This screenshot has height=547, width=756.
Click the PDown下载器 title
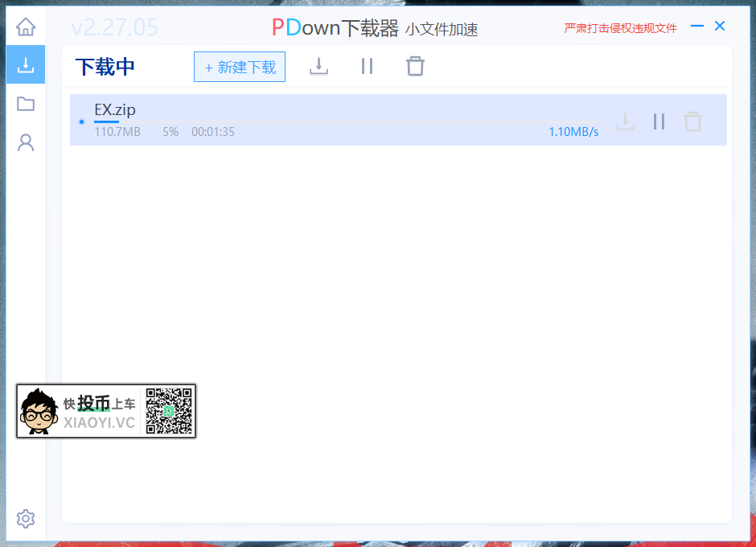[335, 28]
